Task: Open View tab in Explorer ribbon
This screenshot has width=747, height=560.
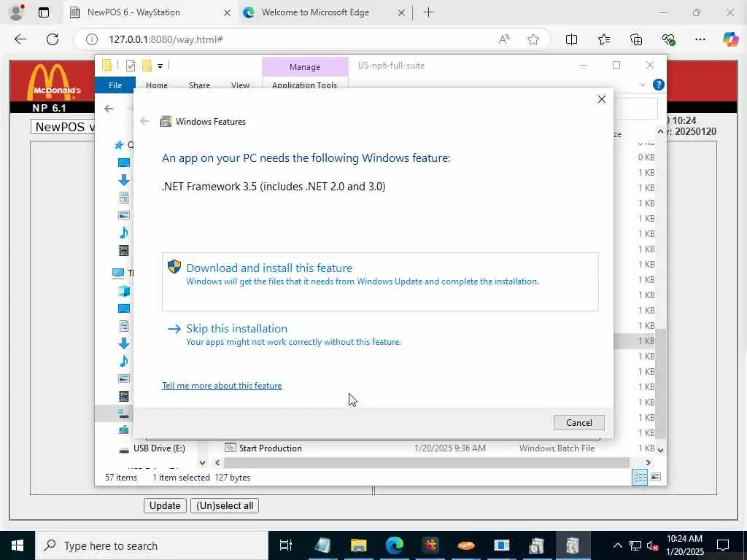Action: pyautogui.click(x=240, y=85)
